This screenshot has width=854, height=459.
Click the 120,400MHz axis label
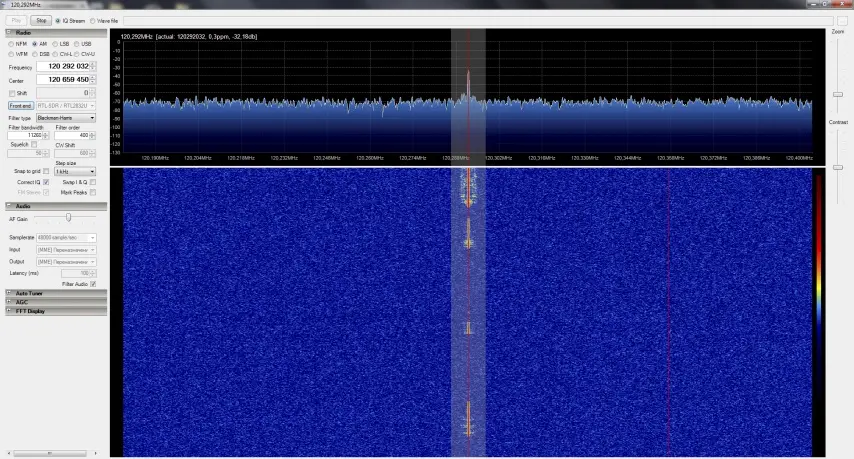799,158
